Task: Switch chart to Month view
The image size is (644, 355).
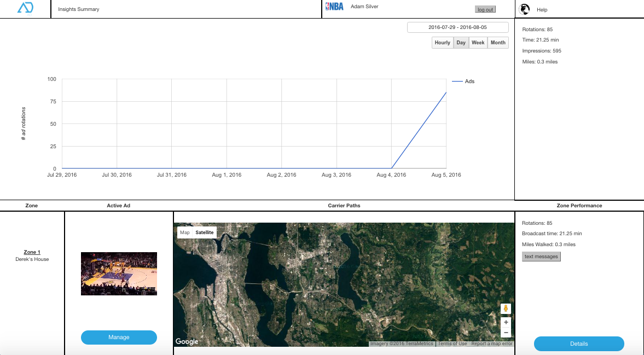Action: [498, 43]
